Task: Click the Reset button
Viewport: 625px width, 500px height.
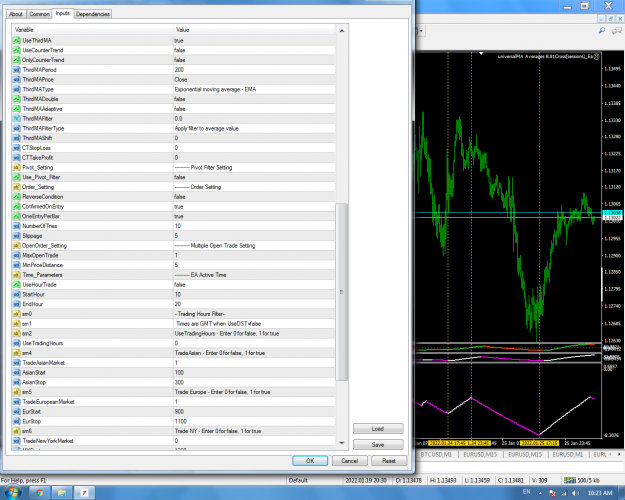Action: click(389, 461)
